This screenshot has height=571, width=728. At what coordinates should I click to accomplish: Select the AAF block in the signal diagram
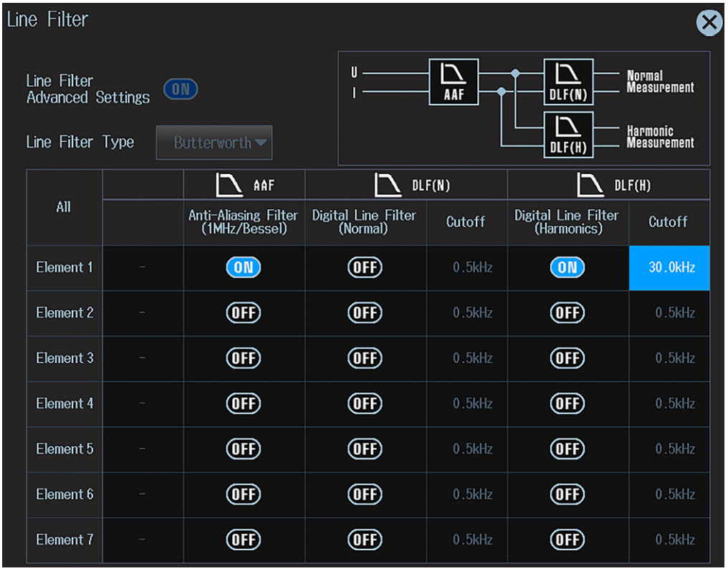(x=454, y=82)
